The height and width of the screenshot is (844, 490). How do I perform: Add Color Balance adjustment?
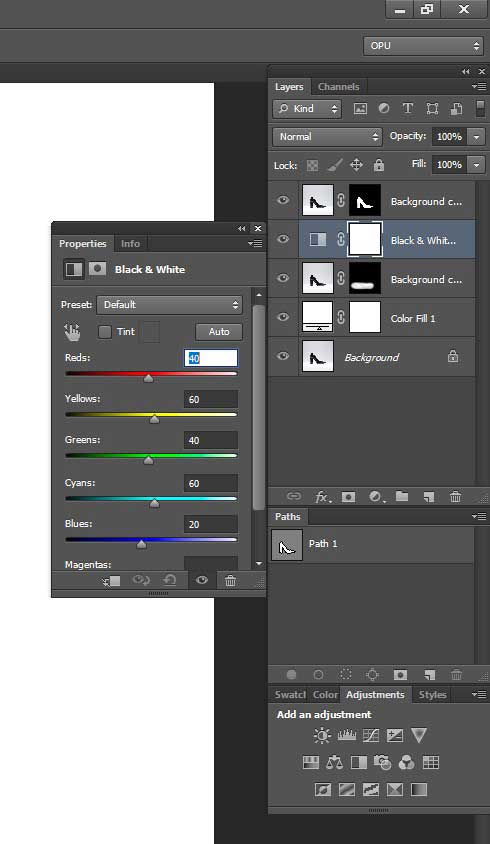click(x=334, y=762)
